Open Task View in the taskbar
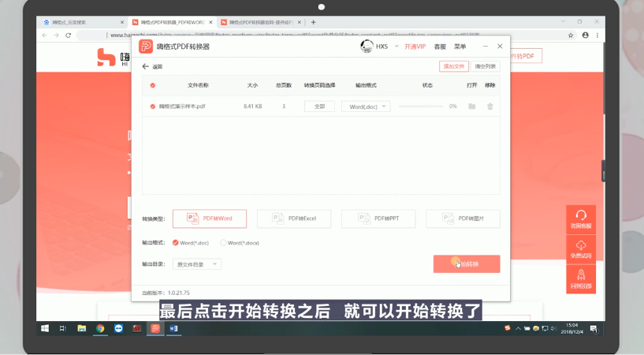This screenshot has height=355, width=644. pos(63,328)
